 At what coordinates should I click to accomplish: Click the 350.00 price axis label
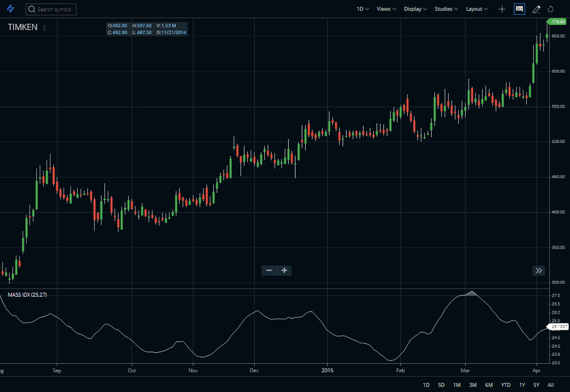click(x=558, y=247)
